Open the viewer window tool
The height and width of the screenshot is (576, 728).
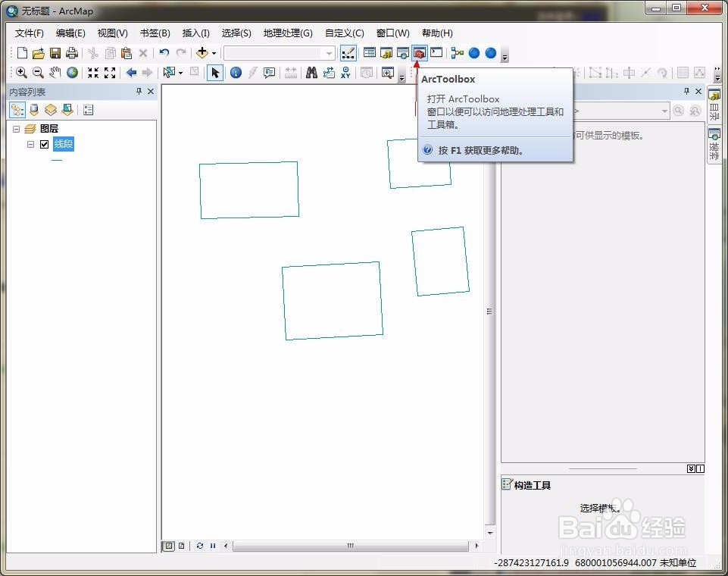coord(388,73)
